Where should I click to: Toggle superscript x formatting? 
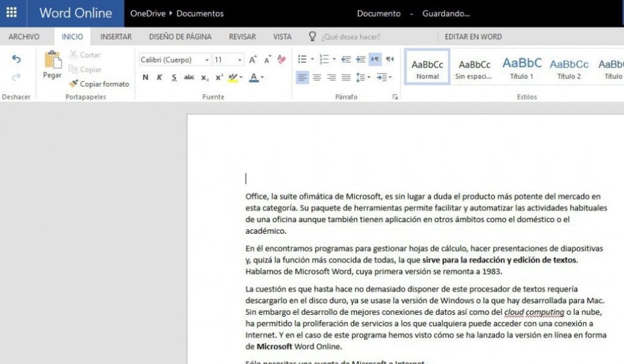[219, 77]
